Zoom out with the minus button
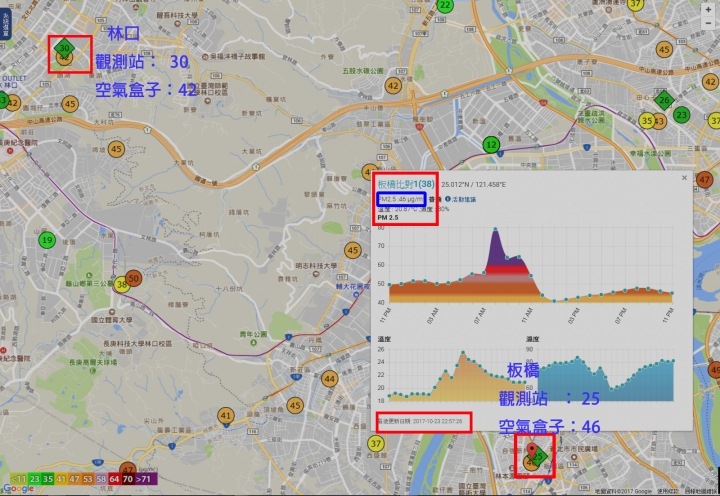The image size is (720, 496). 708,23
